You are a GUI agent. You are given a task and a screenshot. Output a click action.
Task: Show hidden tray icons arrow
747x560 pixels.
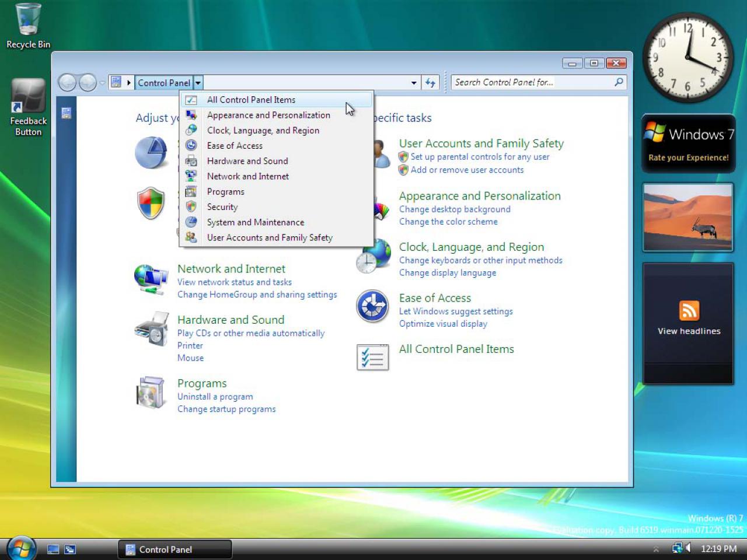tap(656, 549)
